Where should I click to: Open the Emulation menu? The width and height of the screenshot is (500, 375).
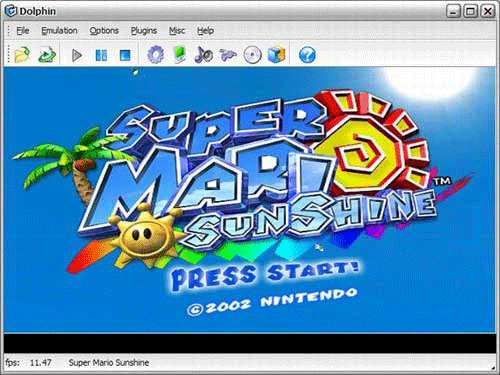[x=59, y=31]
